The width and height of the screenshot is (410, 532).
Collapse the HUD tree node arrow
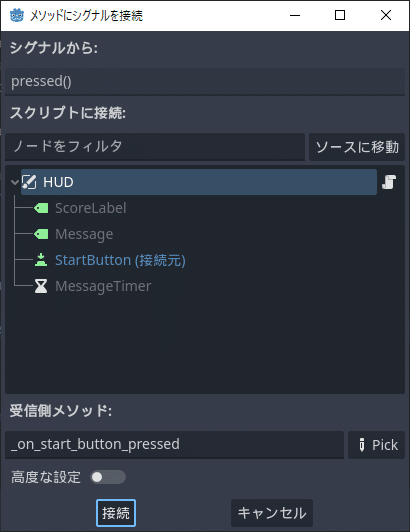click(x=15, y=182)
